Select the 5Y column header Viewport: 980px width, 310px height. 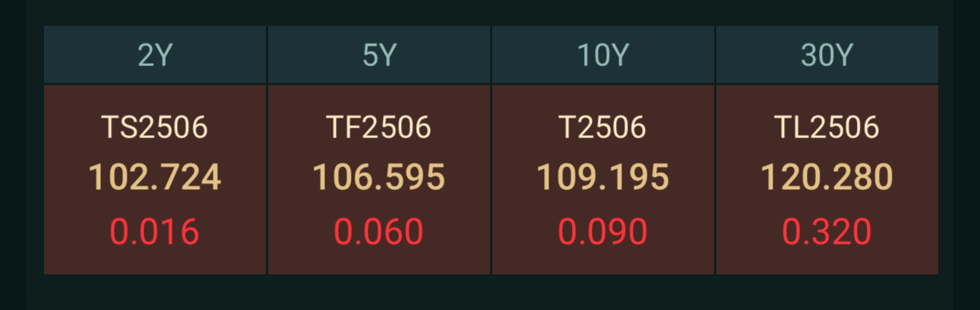[379, 55]
